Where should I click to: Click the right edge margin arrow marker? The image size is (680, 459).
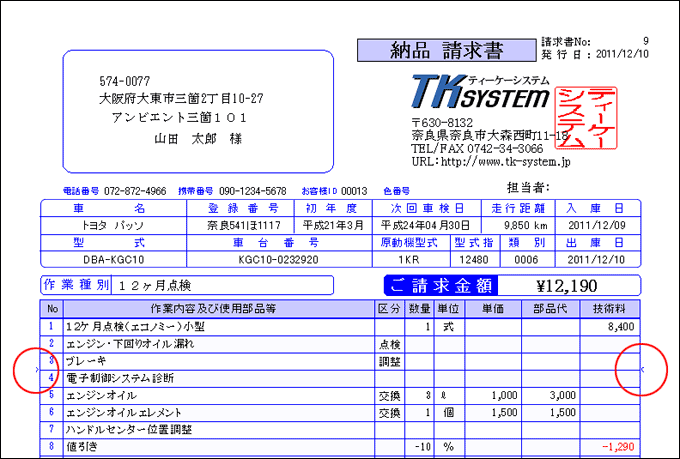click(641, 370)
